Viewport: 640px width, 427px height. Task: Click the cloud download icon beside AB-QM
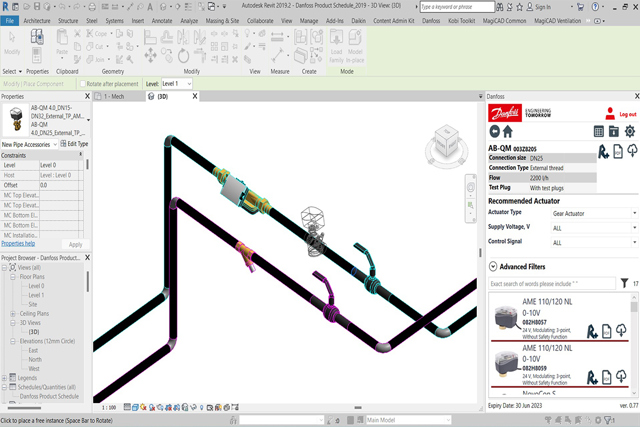coord(632,151)
